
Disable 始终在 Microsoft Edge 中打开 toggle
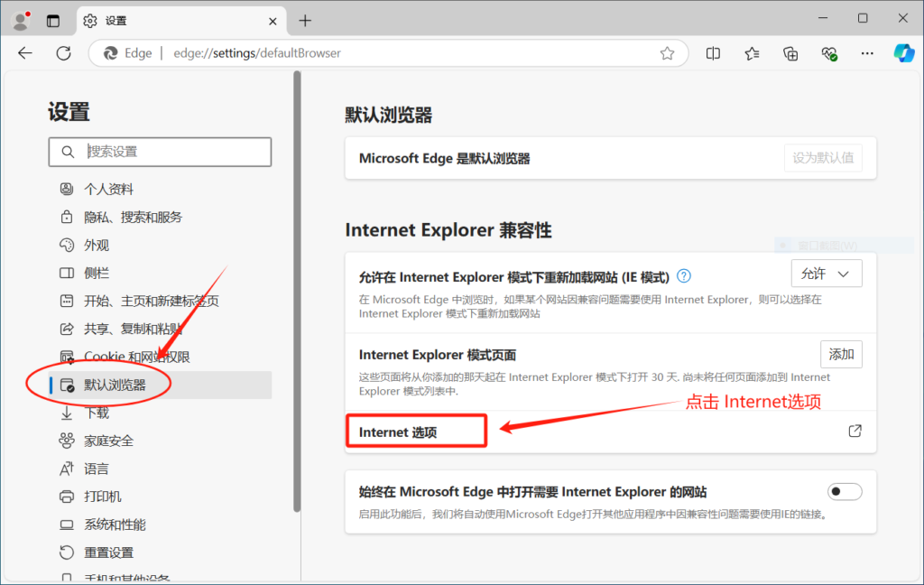click(x=845, y=491)
